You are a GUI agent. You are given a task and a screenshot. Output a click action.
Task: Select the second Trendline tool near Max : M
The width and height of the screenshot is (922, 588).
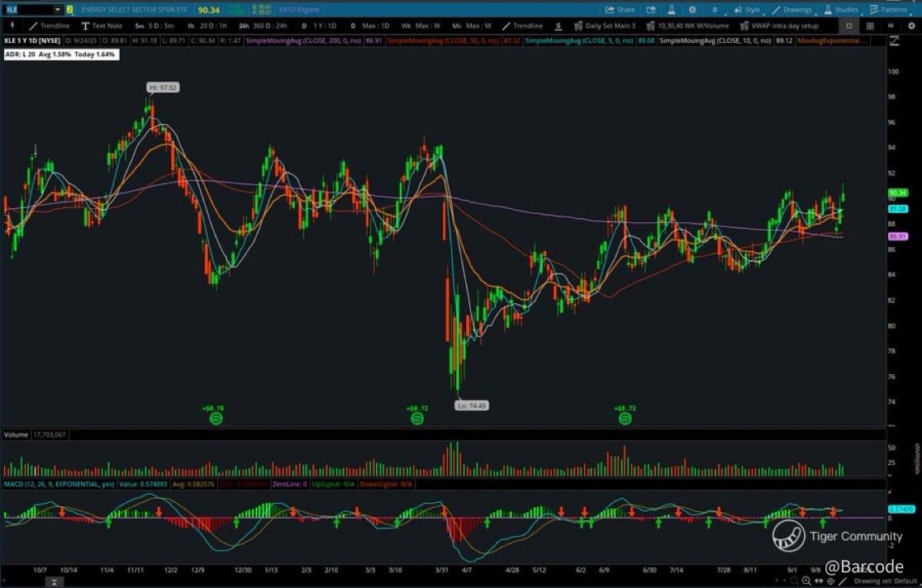[523, 26]
